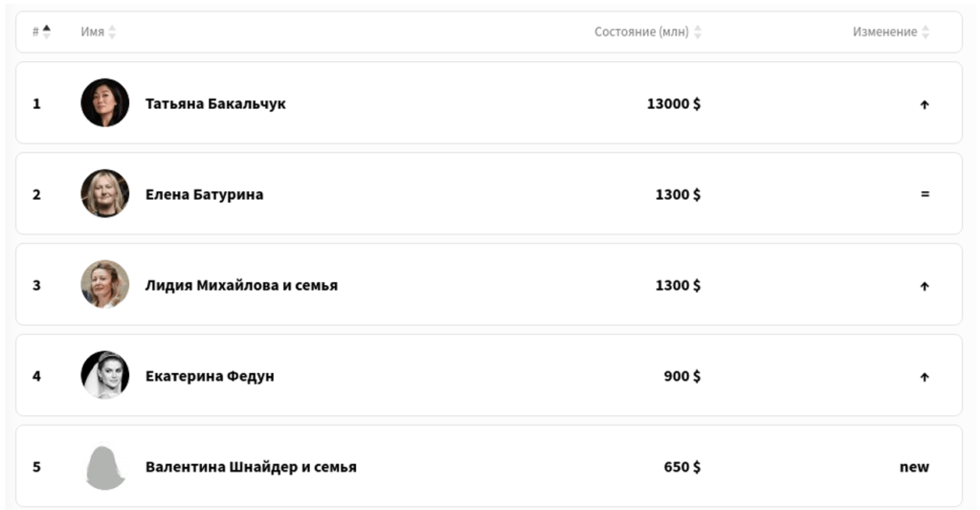The image size is (980, 510).
Task: Click the 13000 $ fortune value
Action: coord(674,103)
